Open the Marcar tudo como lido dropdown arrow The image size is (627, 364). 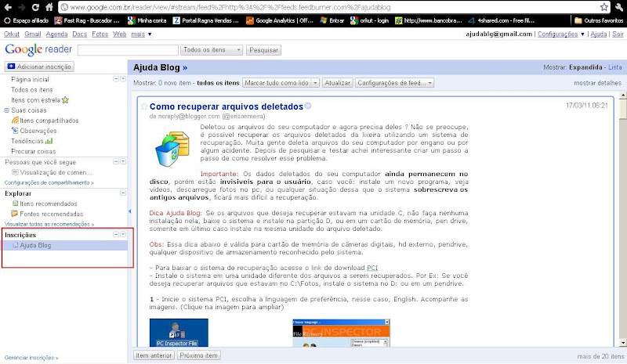coord(315,83)
